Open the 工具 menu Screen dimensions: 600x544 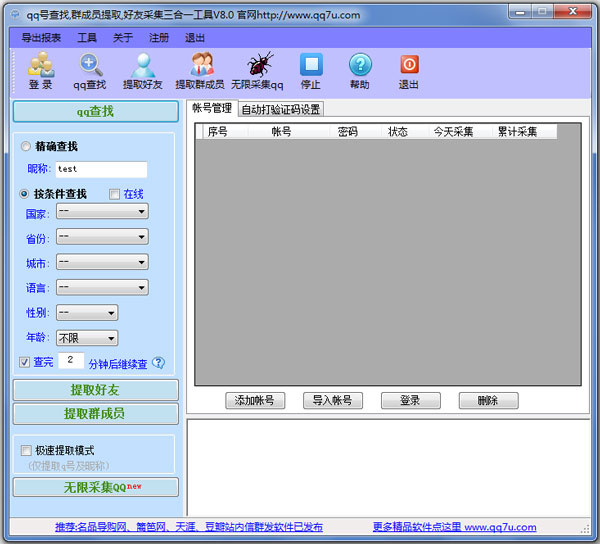pos(87,38)
